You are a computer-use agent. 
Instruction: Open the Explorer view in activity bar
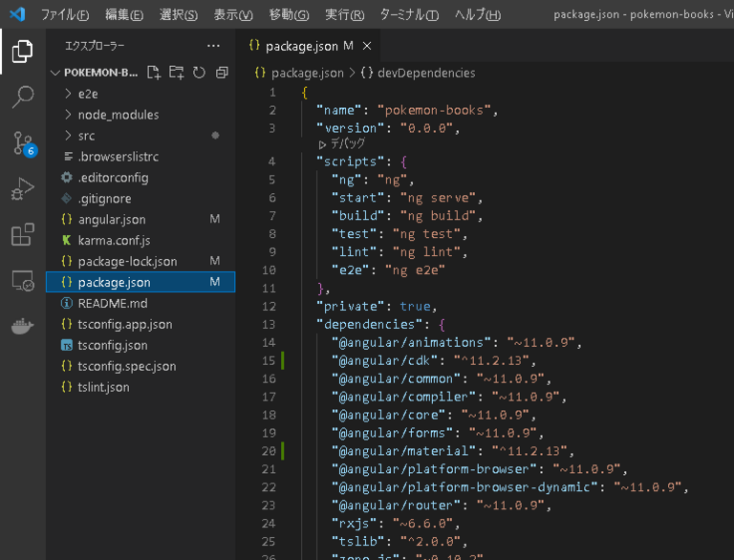point(23,51)
